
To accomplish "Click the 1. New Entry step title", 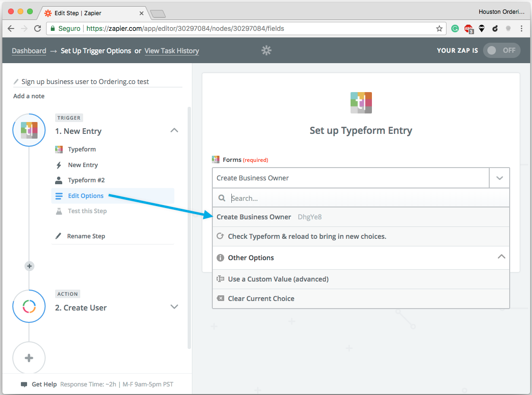I will [78, 131].
